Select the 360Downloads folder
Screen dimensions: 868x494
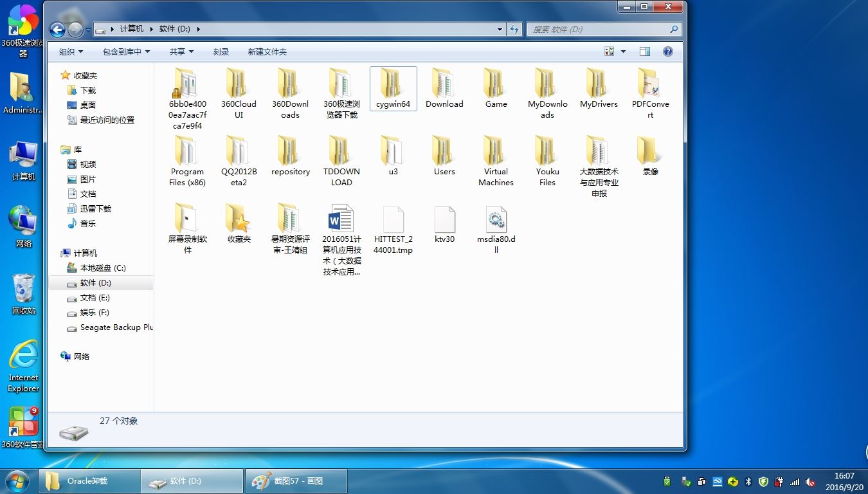[290, 94]
